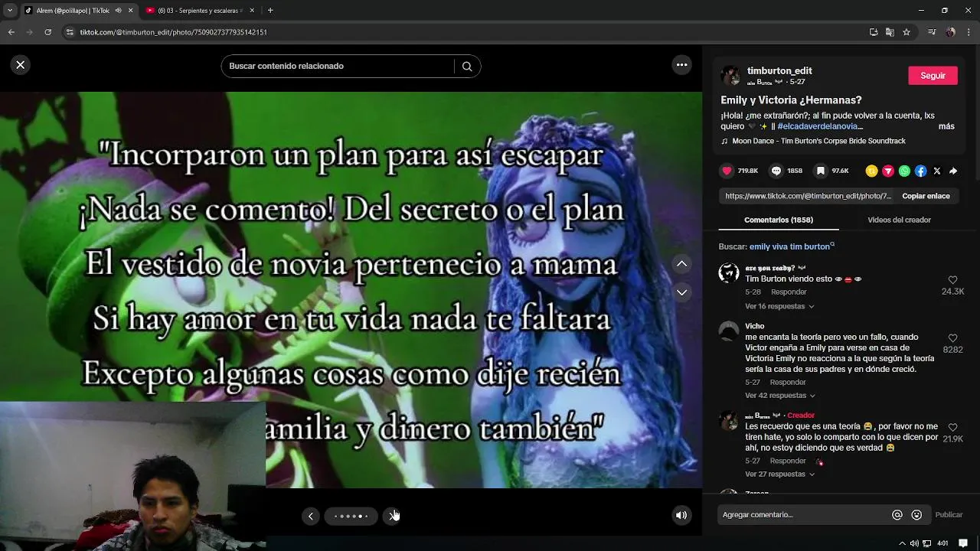Close the TikTok browser tab
980x551 pixels.
(x=130, y=11)
